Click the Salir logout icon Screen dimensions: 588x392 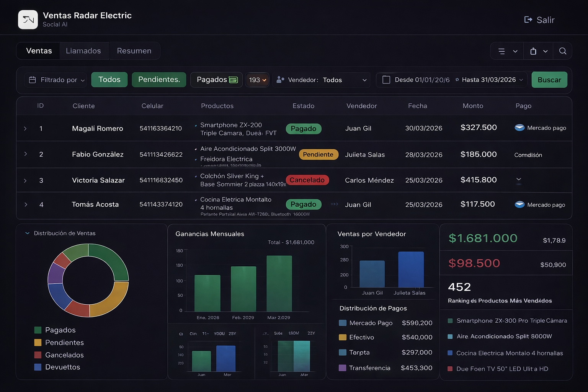[x=528, y=20]
